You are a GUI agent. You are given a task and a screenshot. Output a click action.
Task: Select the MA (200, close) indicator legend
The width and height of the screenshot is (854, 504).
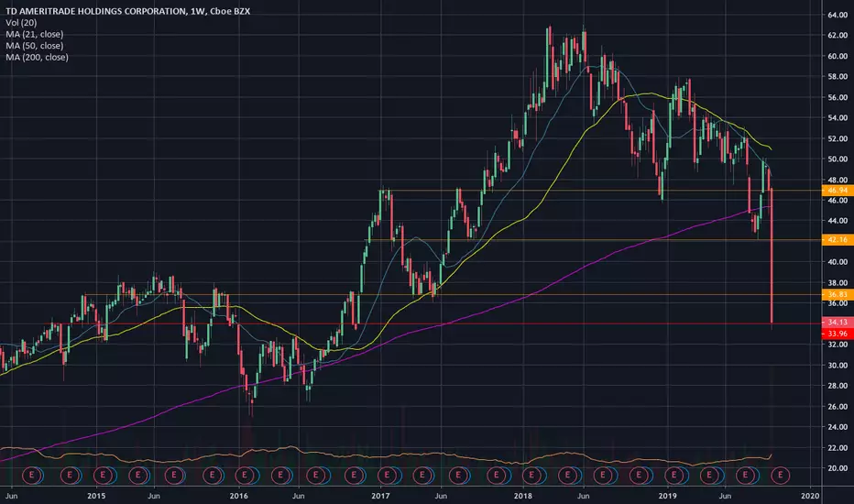pos(37,57)
